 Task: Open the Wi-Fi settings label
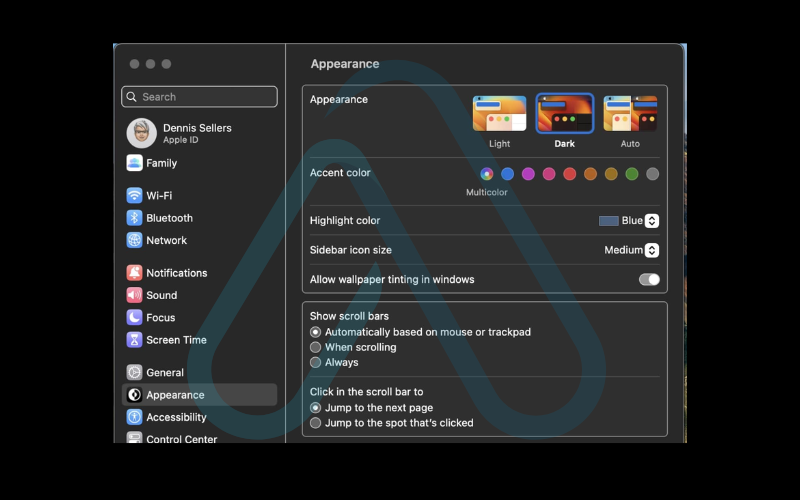tap(159, 196)
